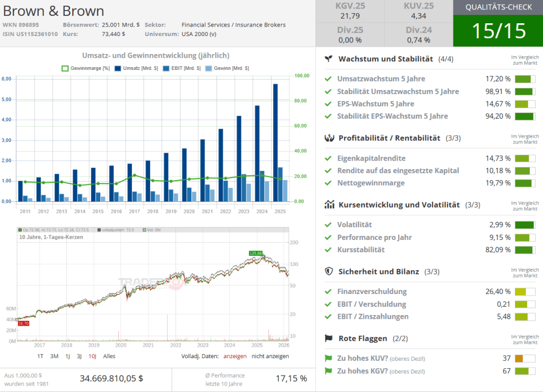
Task: Select the 3M chart period
Action: click(x=54, y=357)
